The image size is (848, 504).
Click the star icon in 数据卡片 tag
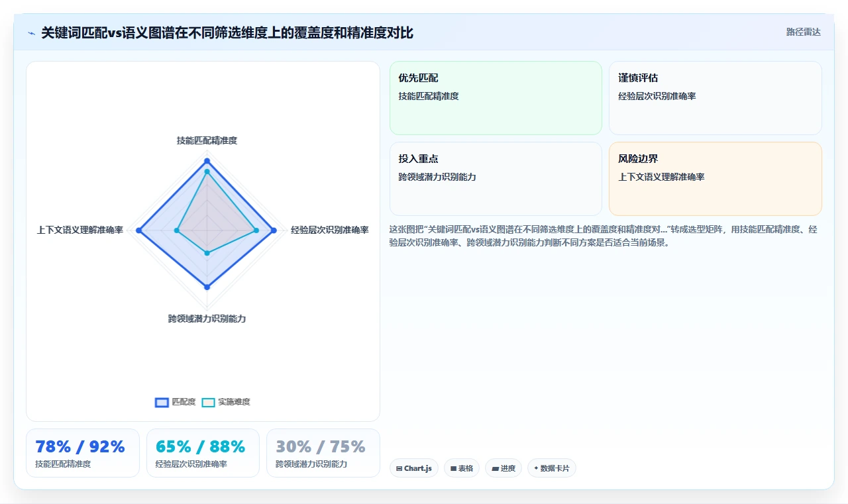coord(536,468)
